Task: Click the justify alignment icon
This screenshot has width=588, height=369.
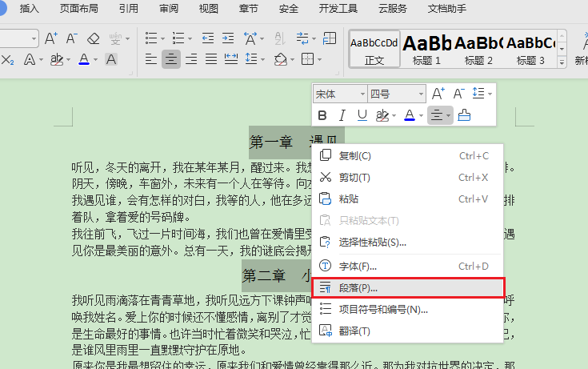Action: 211,59
